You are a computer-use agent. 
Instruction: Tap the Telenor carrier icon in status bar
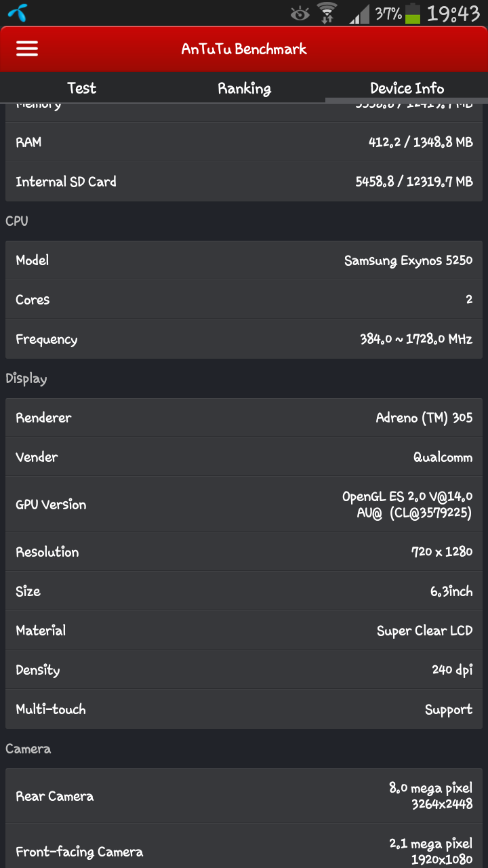pyautogui.click(x=18, y=13)
